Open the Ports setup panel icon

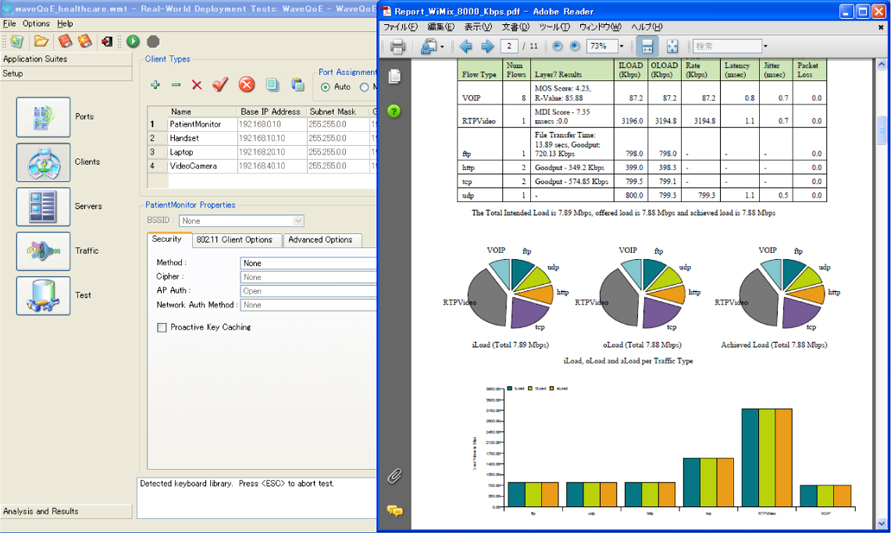(x=43, y=117)
